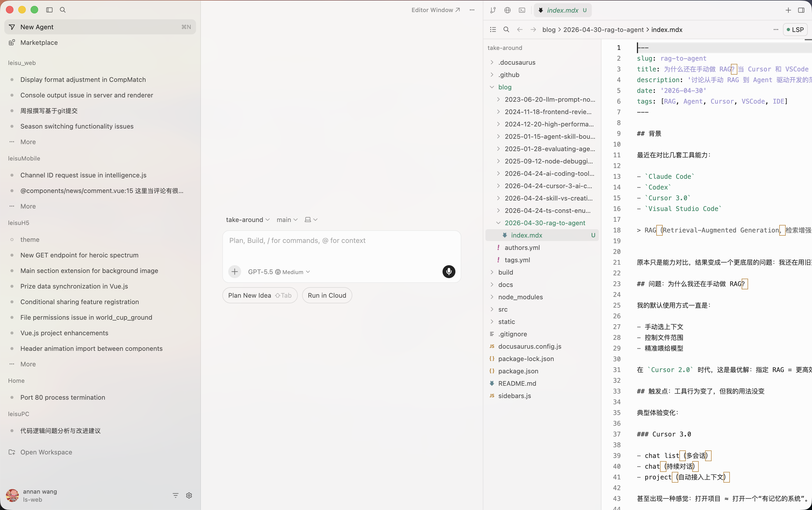The image size is (812, 510).
Task: Click the LSP status button
Action: point(795,30)
